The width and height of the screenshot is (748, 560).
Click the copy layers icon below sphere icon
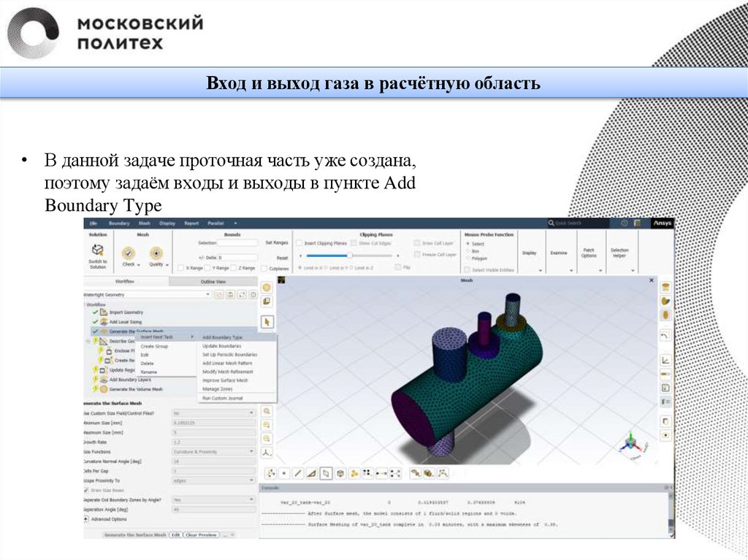pos(267,302)
